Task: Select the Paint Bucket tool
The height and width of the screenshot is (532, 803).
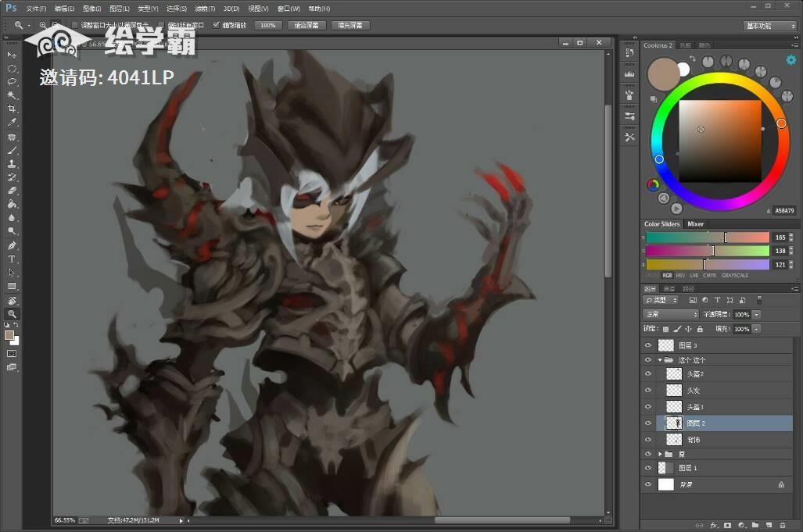Action: point(12,204)
